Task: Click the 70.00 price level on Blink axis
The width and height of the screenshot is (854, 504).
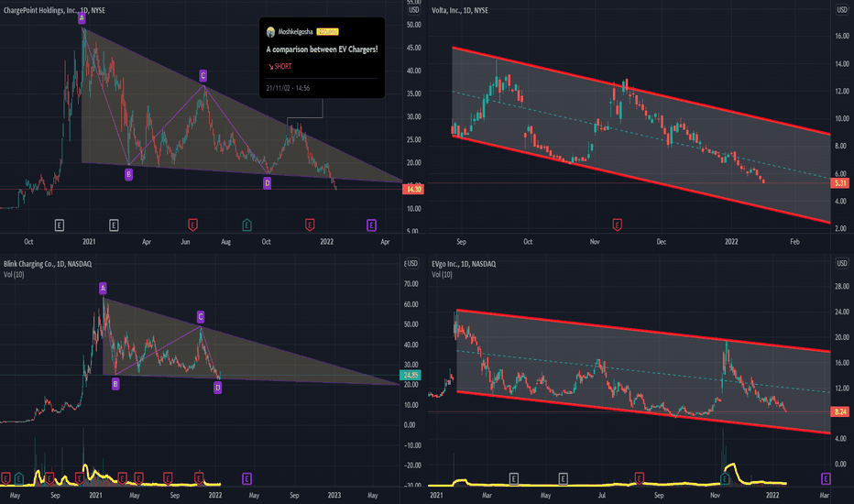Action: 411,284
